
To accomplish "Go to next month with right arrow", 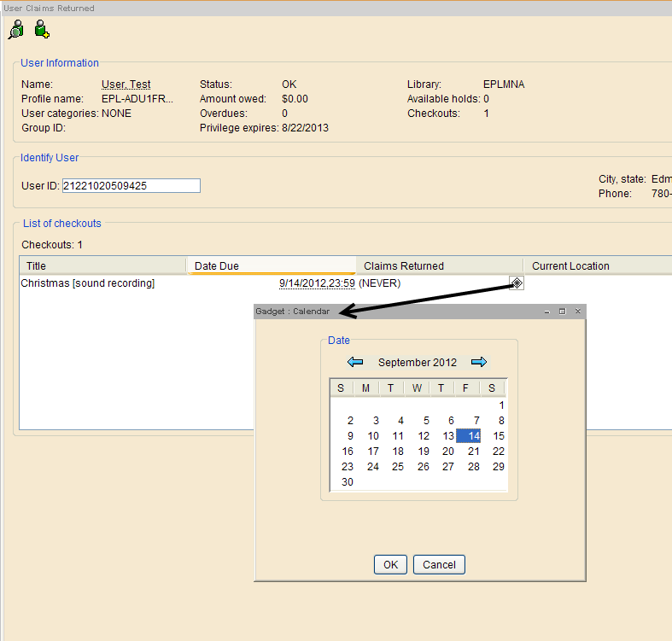I will (479, 362).
